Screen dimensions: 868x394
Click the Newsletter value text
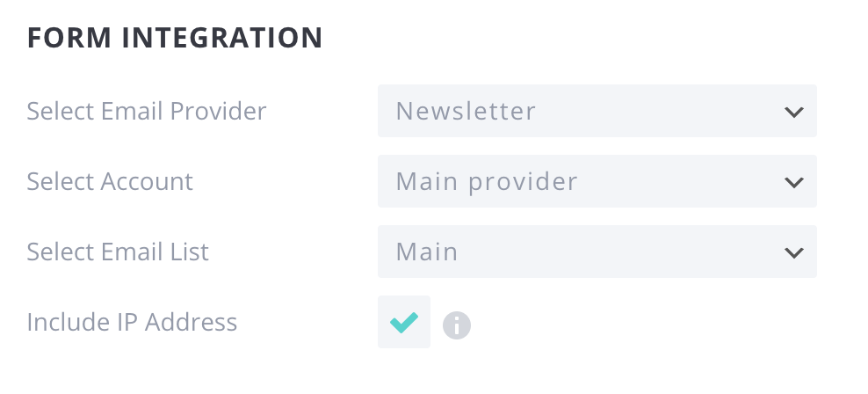coord(466,111)
